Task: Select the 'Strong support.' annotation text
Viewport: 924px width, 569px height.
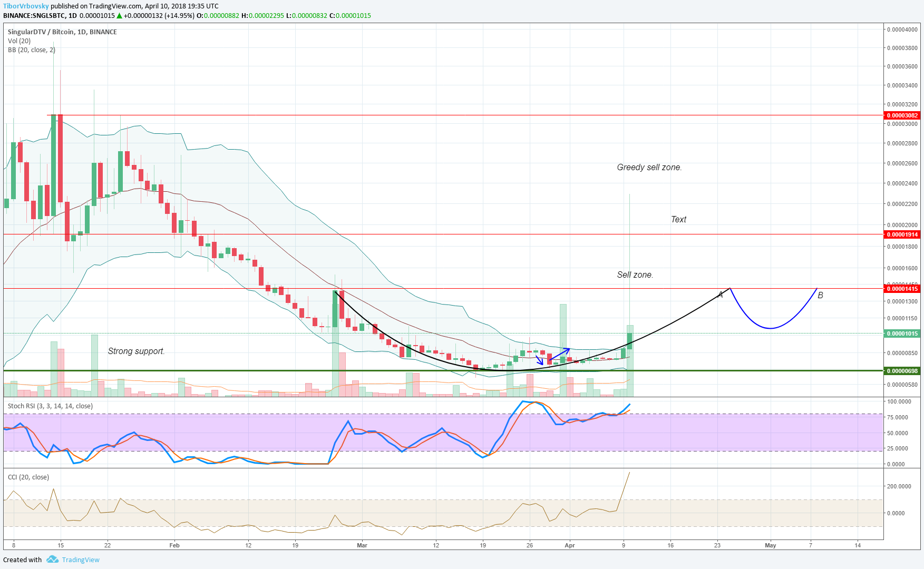Action: (x=137, y=351)
